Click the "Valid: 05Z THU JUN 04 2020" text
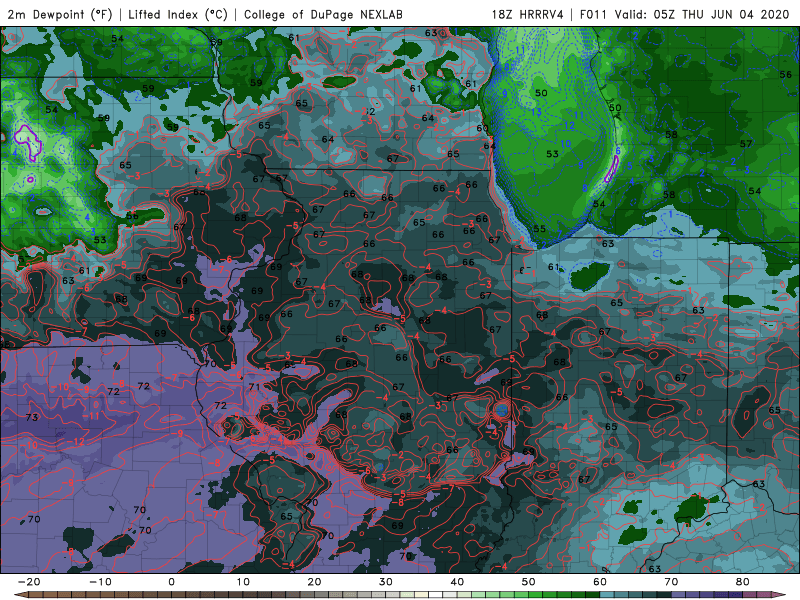 point(702,15)
